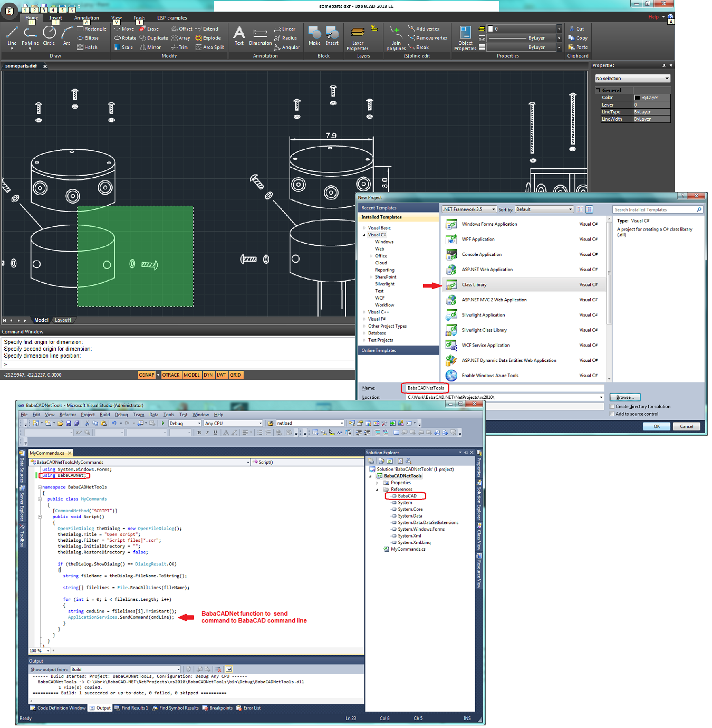Open LISP examples ribbon tab

(x=172, y=18)
